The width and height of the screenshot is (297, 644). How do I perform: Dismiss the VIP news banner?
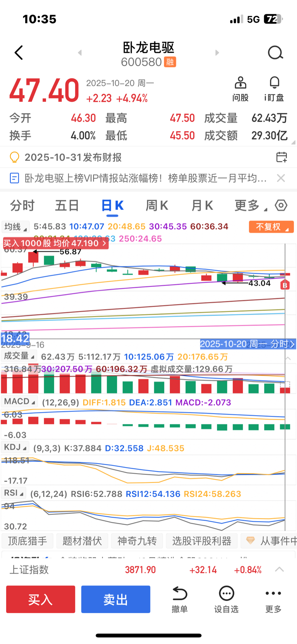coord(281,178)
